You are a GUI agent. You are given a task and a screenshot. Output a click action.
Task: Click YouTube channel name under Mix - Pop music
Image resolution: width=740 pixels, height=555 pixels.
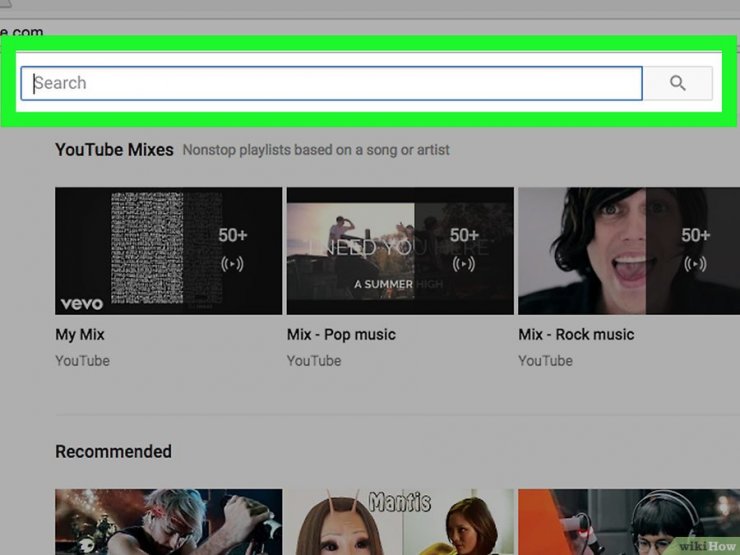[x=314, y=361]
